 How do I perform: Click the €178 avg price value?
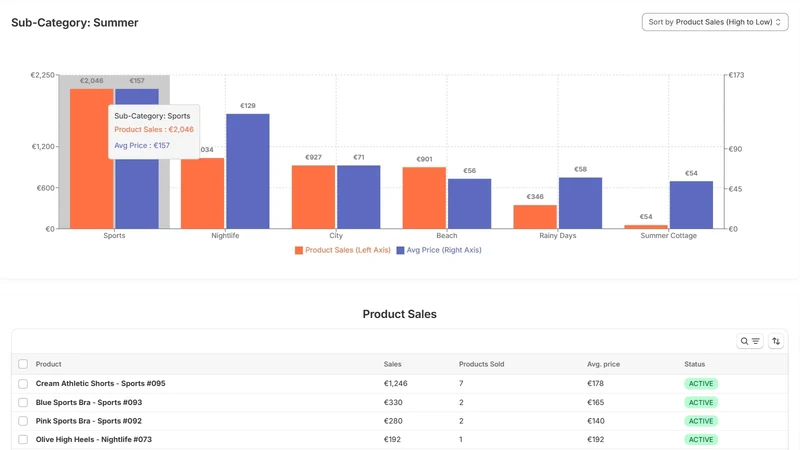[595, 383]
